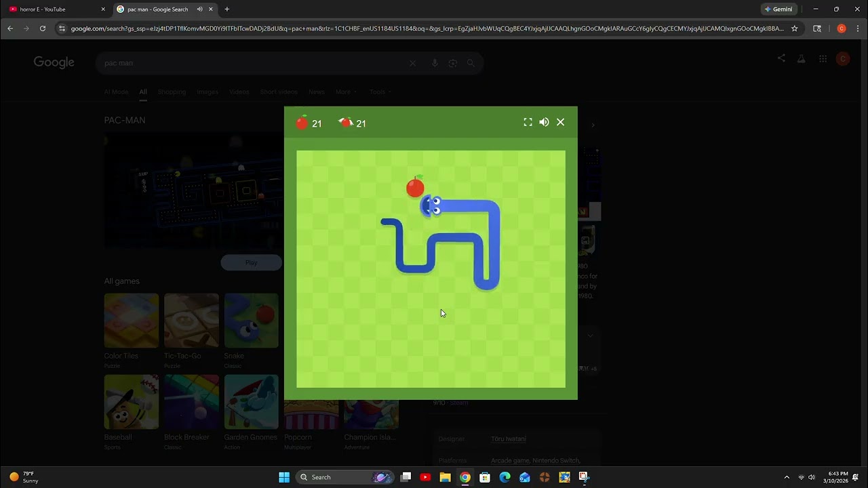Launch YouTube from the taskbar
The image size is (868, 488).
(x=425, y=477)
